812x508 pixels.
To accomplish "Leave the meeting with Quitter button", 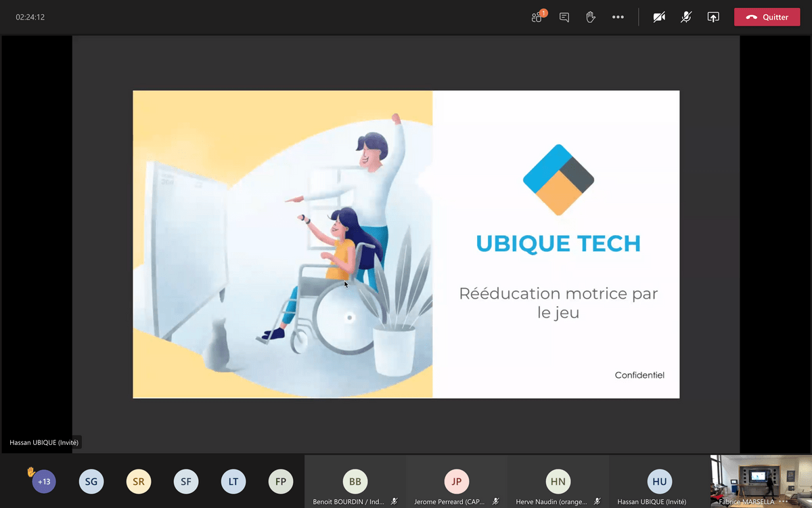I will point(767,17).
